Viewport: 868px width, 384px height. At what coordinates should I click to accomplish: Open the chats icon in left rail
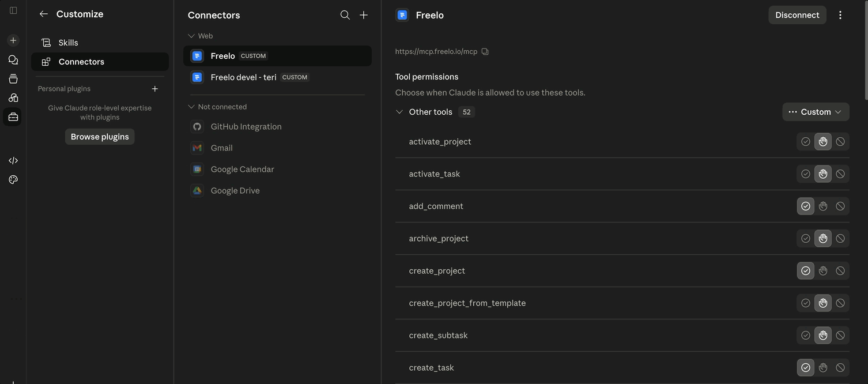coord(13,60)
